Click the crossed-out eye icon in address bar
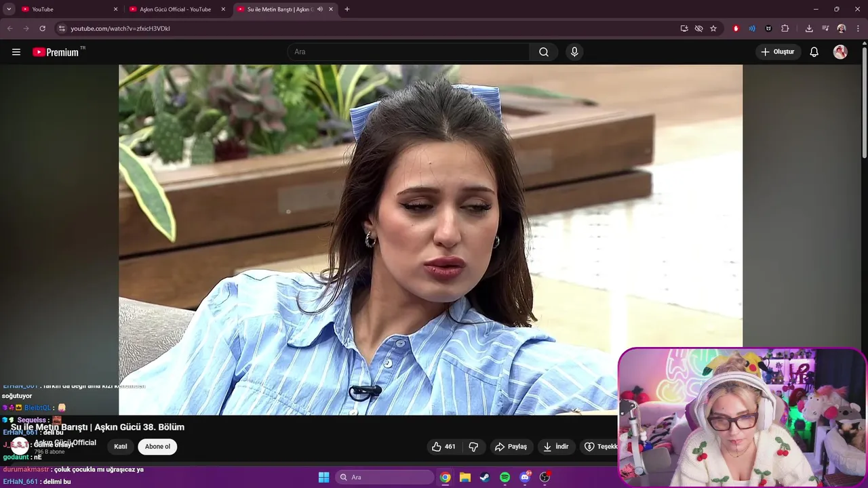868x488 pixels. pos(698,28)
